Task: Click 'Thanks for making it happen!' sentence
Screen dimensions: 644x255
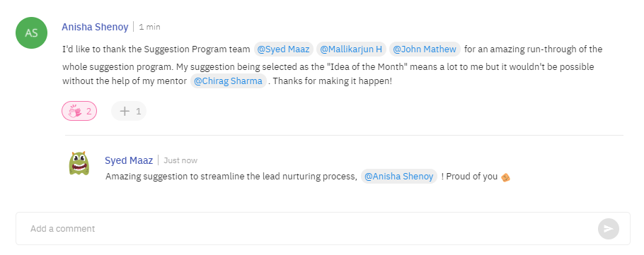Action: pos(333,81)
